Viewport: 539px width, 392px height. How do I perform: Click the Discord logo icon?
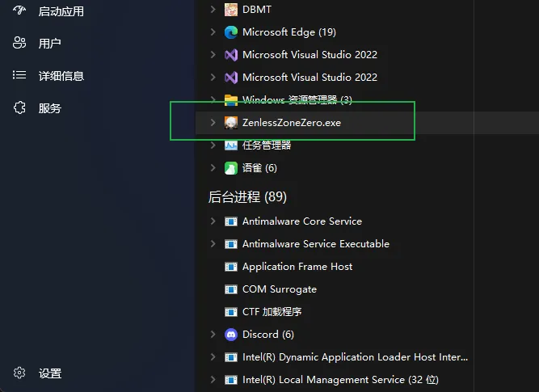point(230,335)
